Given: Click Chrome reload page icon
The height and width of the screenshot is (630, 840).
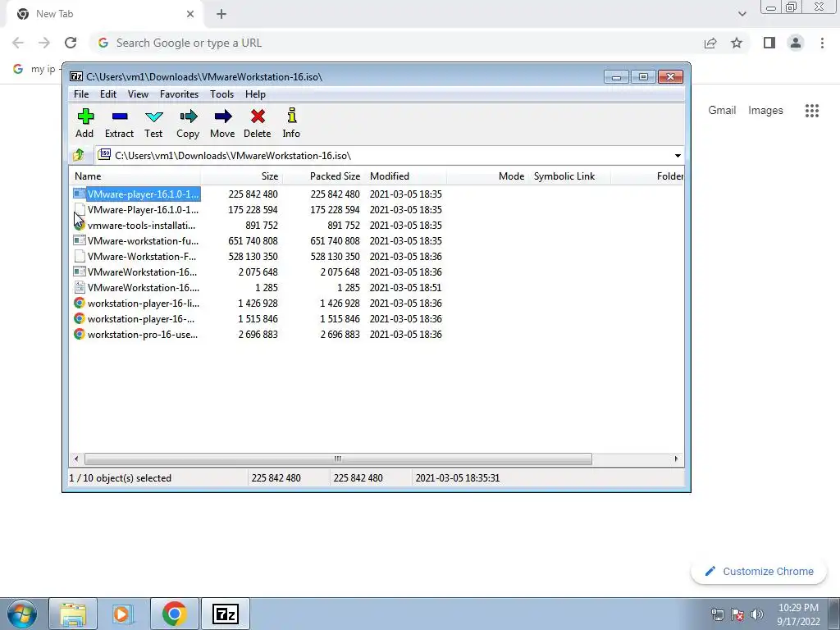Looking at the screenshot, I should pos(71,43).
